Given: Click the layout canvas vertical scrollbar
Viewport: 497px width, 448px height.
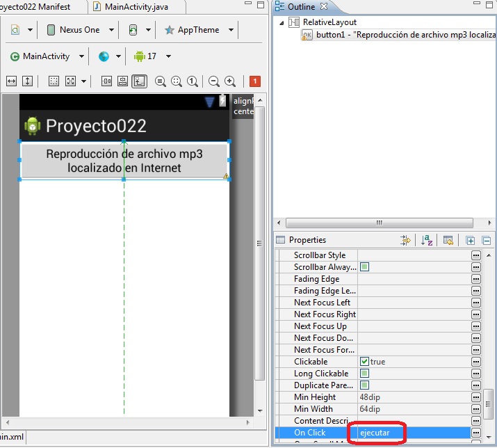Looking at the screenshot, I should [259, 243].
